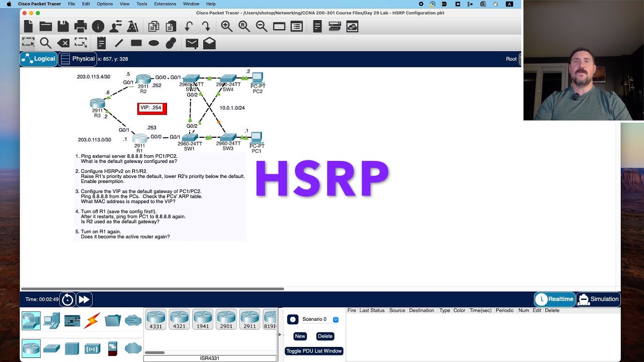This screenshot has width=644, height=362.
Task: Switch to Realtime mode
Action: click(554, 299)
